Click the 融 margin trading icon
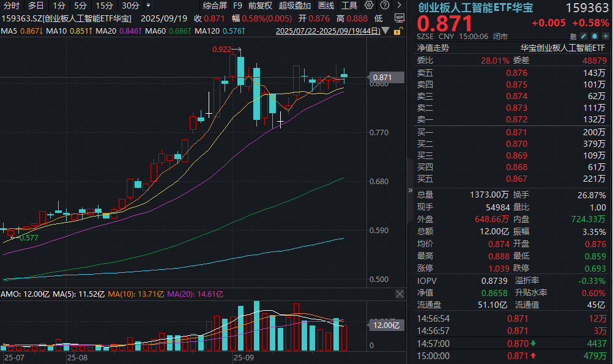Image resolution: width=613 pixels, height=364 pixels. coord(573,36)
